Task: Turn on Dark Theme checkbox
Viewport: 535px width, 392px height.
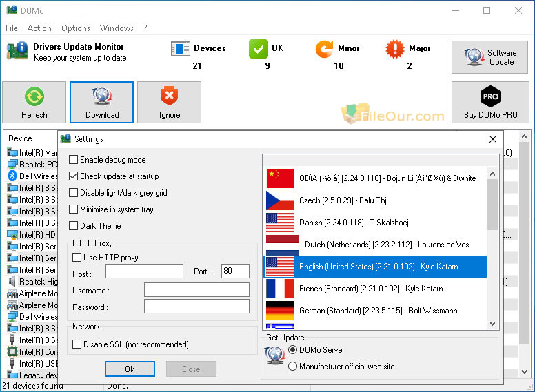Action: click(73, 226)
